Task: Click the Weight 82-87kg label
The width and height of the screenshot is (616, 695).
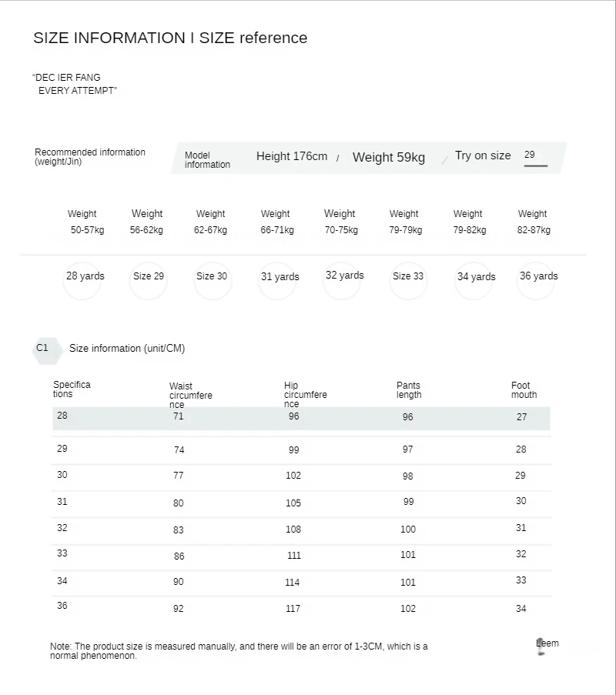Action: pos(534,222)
